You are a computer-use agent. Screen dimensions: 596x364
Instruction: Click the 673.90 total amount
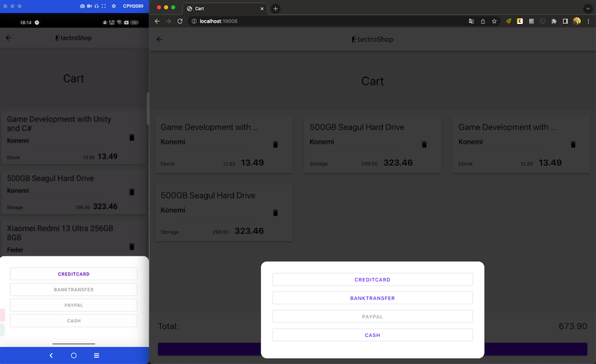(x=573, y=326)
